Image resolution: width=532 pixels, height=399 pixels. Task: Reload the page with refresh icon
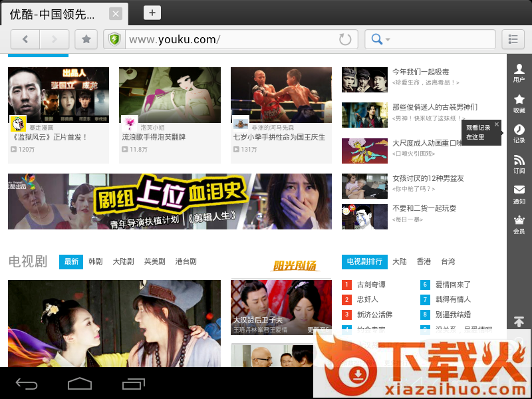click(x=345, y=39)
